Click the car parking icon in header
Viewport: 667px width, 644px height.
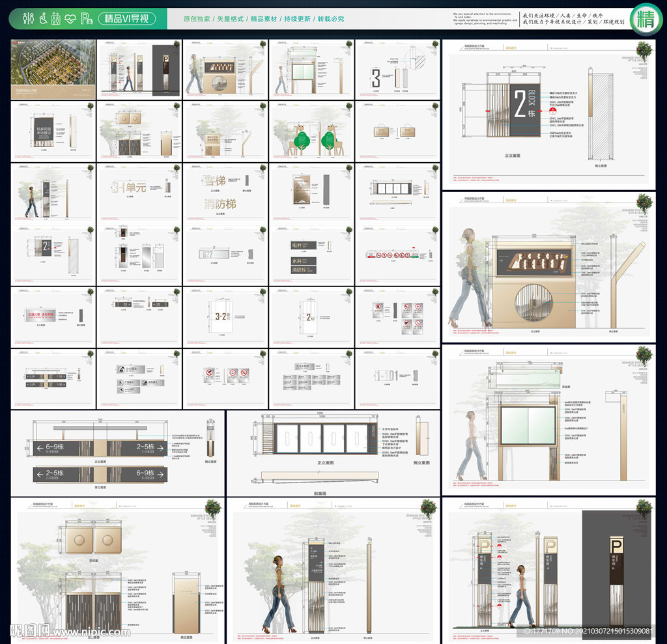[x=86, y=18]
